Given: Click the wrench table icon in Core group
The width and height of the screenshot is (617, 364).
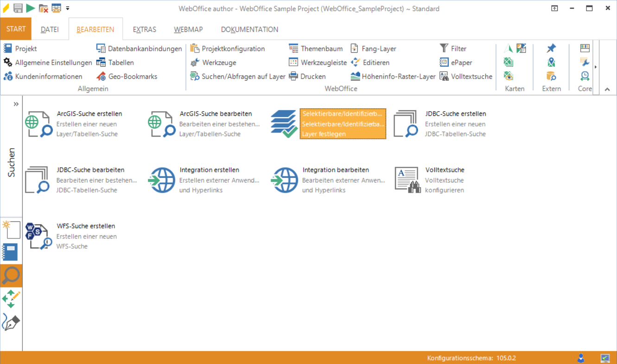Looking at the screenshot, I should [585, 62].
